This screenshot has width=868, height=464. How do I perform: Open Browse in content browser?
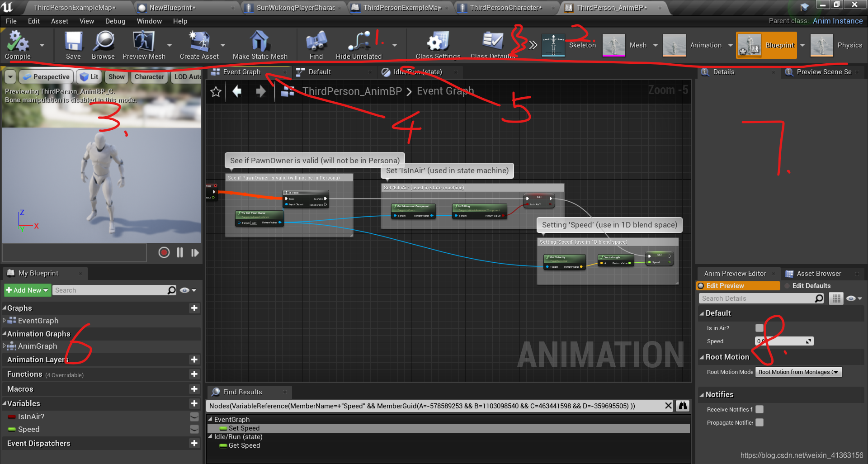(103, 45)
